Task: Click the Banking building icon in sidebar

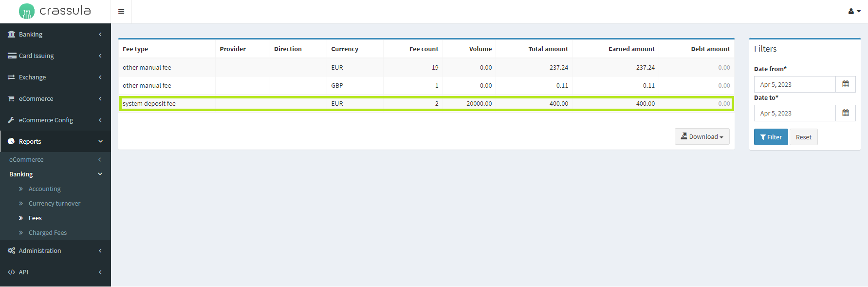Action: 12,34
